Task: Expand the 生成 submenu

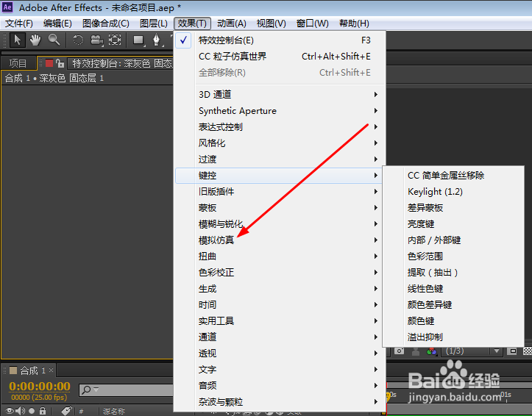Action: (x=280, y=289)
